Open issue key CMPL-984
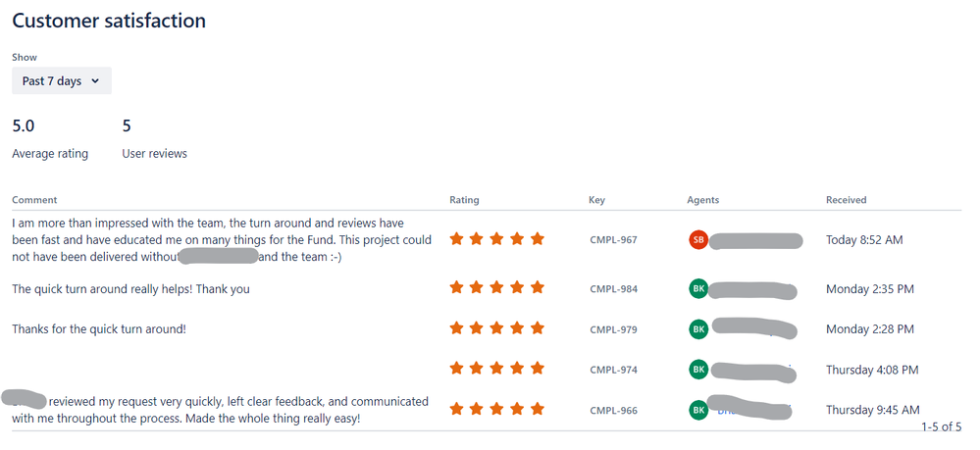The height and width of the screenshot is (450, 980). (613, 289)
